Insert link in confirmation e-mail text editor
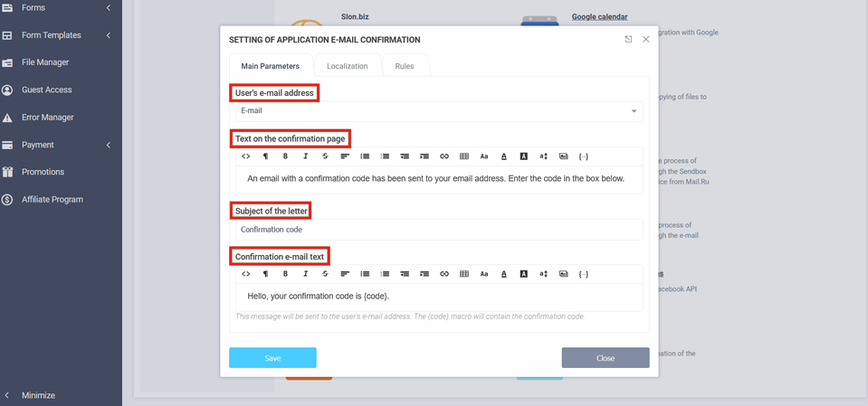This screenshot has height=406, width=868. [444, 274]
